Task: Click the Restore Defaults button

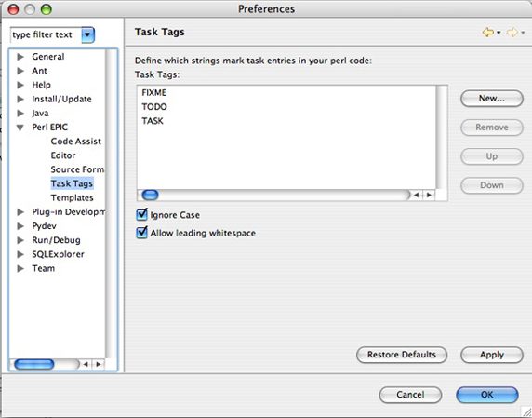Action: (x=402, y=355)
